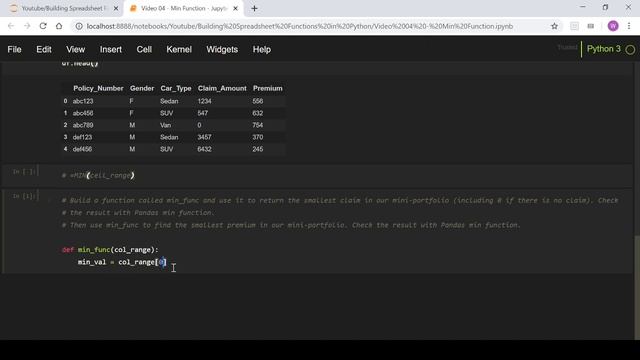
Task: Open the Widgets menu
Action: [x=222, y=49]
